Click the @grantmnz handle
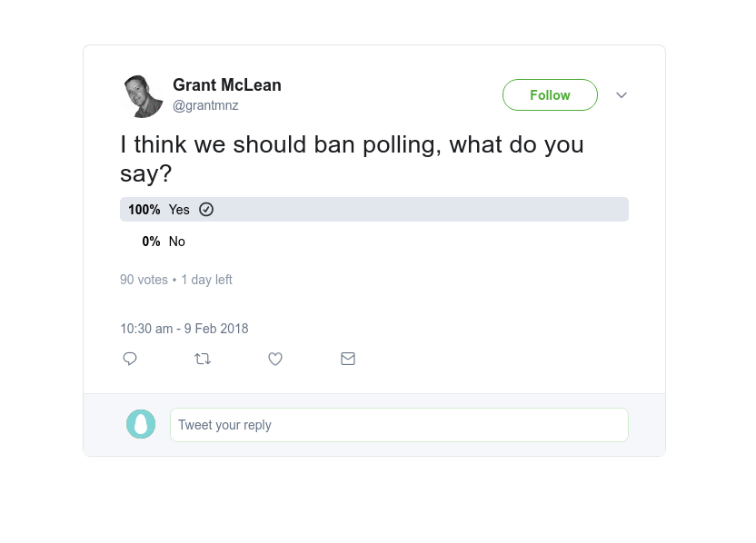This screenshot has width=756, height=543. point(205,105)
